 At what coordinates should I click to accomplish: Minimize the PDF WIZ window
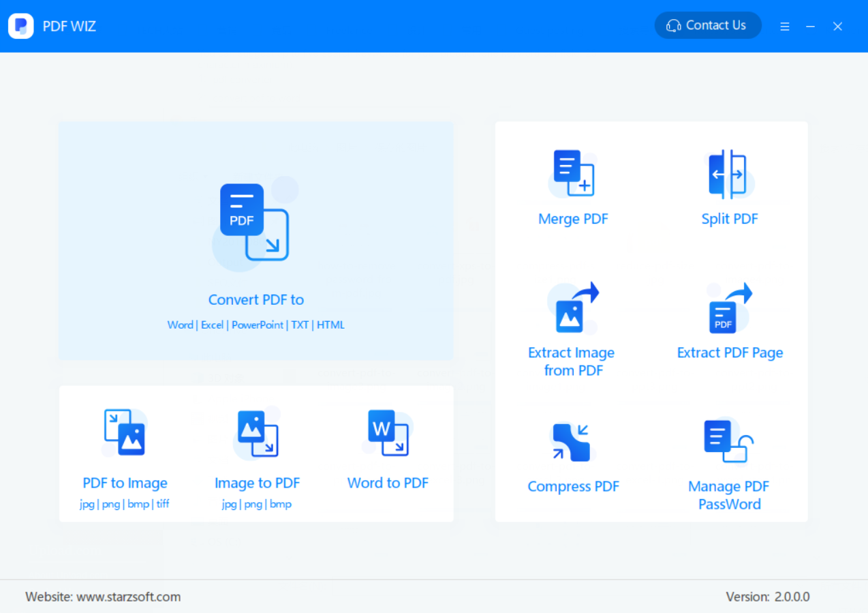pos(810,26)
